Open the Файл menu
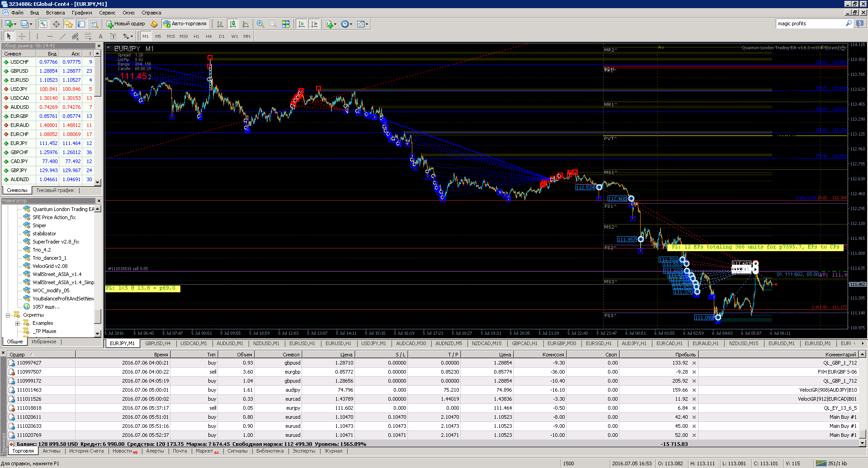 pyautogui.click(x=17, y=13)
